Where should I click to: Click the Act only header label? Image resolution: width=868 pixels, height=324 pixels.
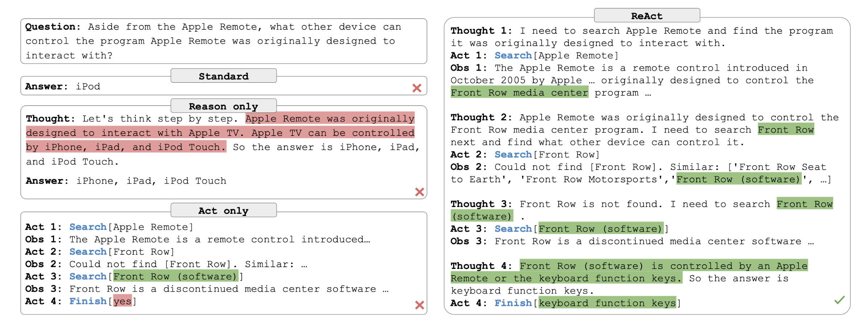coord(224,211)
